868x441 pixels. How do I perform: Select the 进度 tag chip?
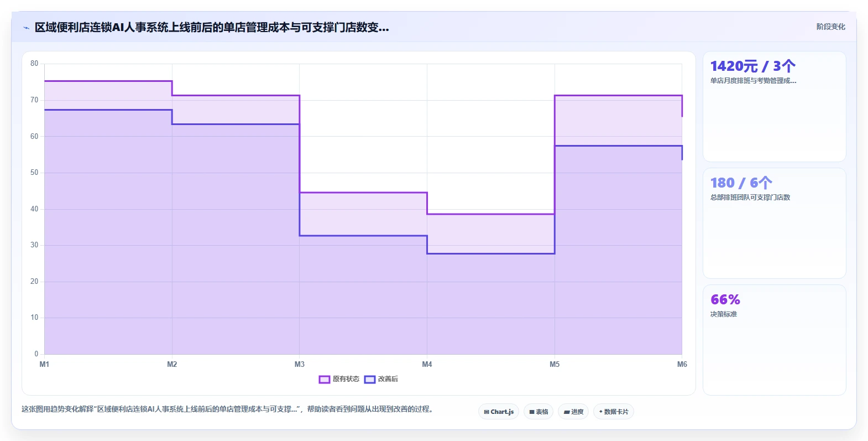point(573,412)
